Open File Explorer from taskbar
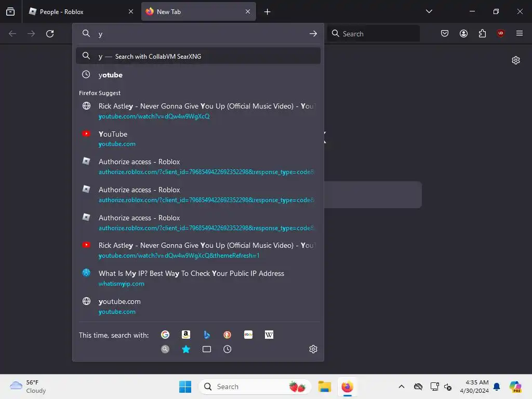Viewport: 532px width, 399px height. (324, 387)
